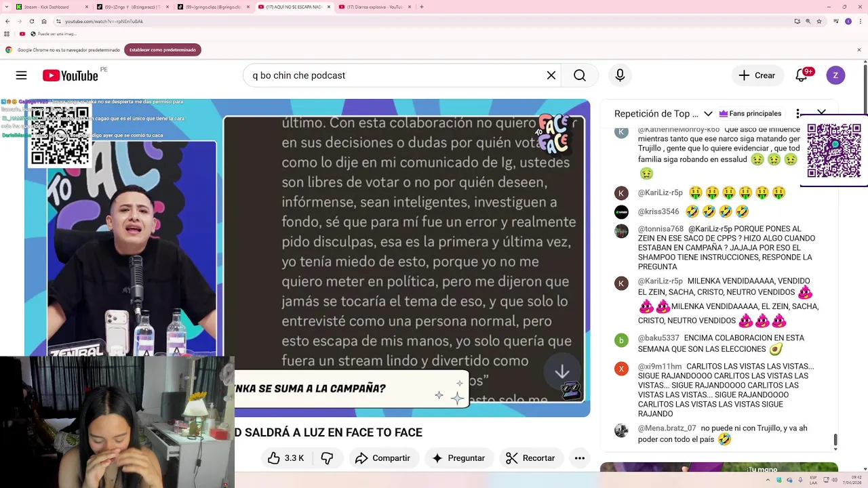The image size is (868, 488).
Task: Open the Recortar clip tool
Action: (x=530, y=458)
